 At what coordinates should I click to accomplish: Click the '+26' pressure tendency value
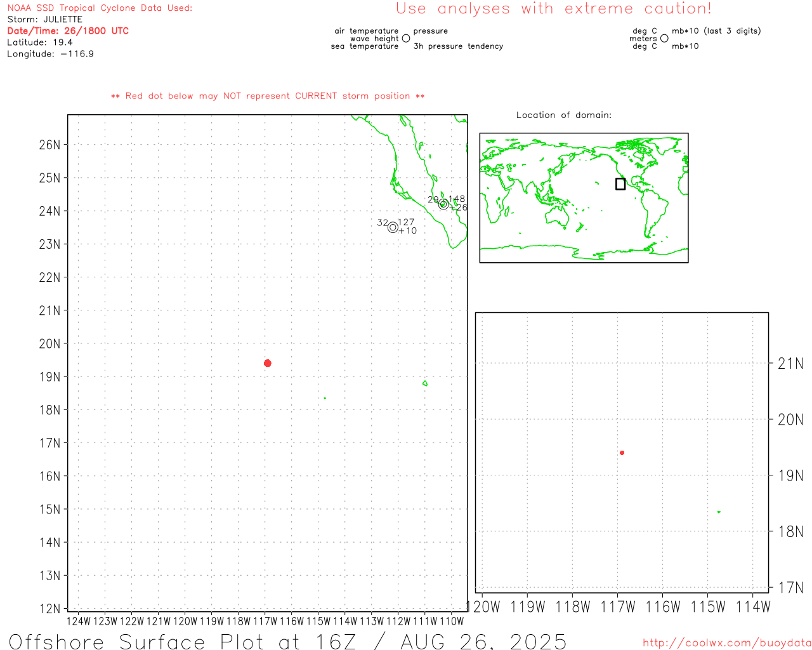pos(458,208)
